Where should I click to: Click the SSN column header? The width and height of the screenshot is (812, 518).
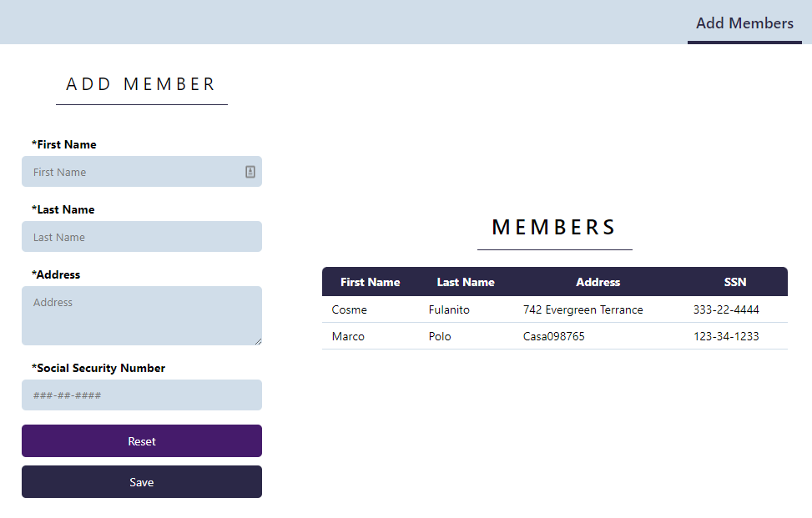(735, 282)
